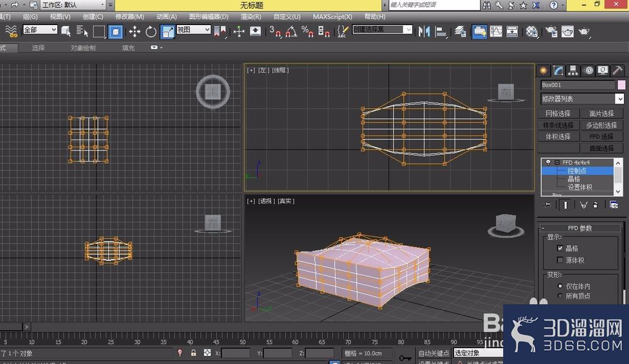This screenshot has width=629, height=364.
Task: Click the Align tool
Action: click(x=441, y=31)
